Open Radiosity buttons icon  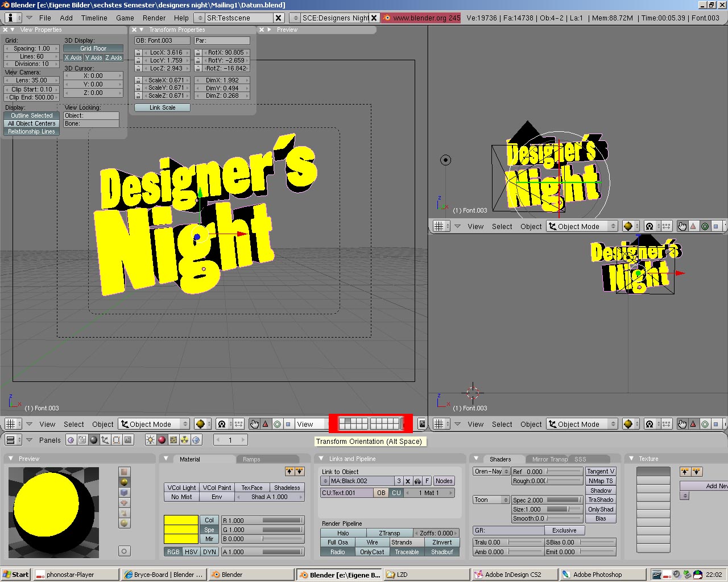point(185,440)
